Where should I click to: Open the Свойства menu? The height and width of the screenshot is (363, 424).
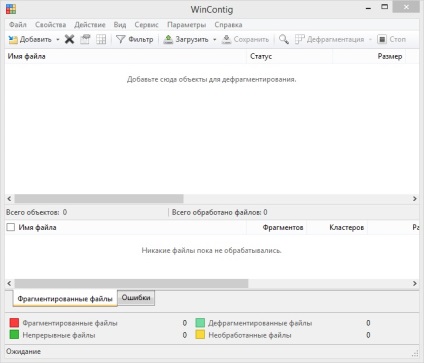tap(50, 25)
